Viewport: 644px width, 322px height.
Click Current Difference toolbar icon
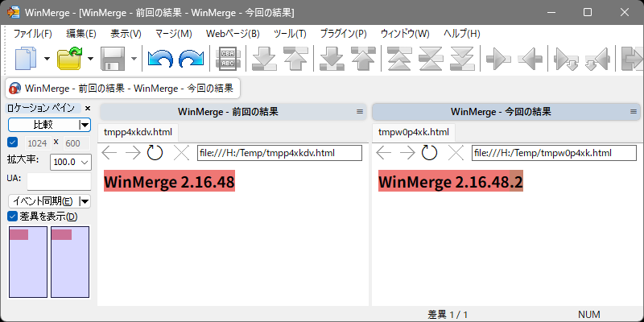[x=431, y=58]
